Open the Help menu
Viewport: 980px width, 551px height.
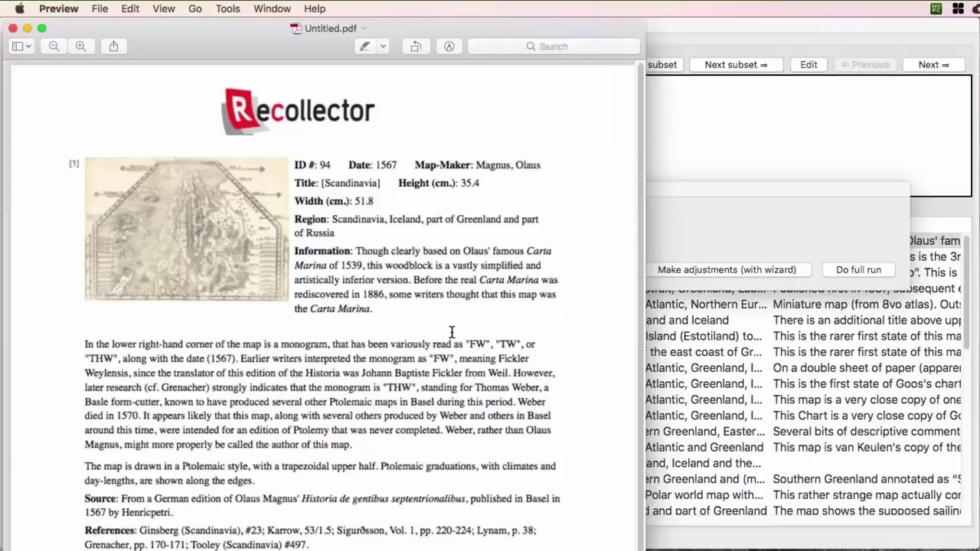click(315, 8)
